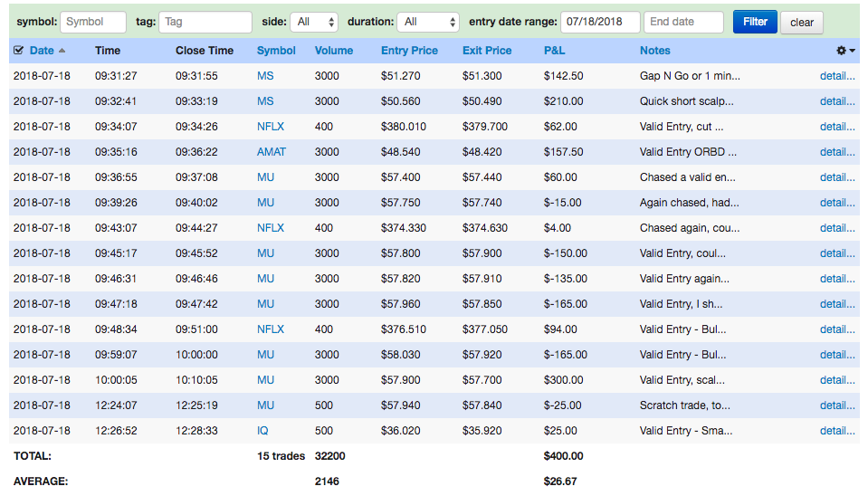
Task: Open MS symbol link for 09:32:41 trade
Action: pos(265,101)
